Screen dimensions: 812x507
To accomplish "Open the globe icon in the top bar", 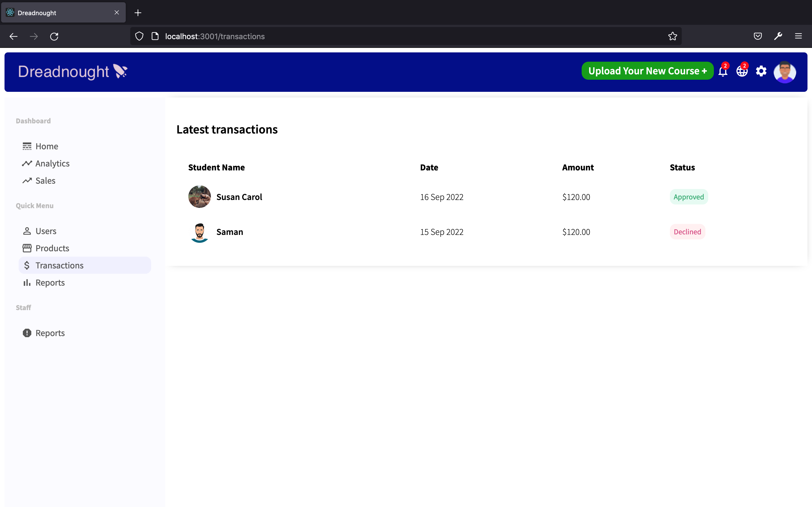I will pos(742,71).
